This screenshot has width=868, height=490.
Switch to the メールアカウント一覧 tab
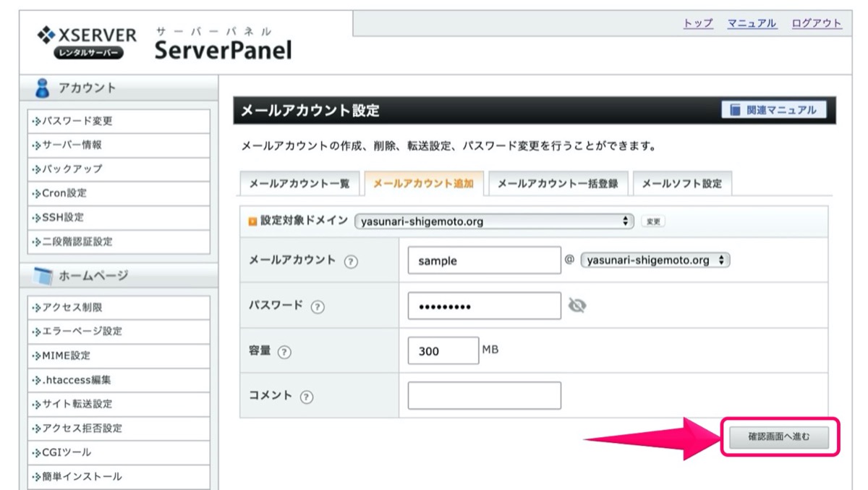click(299, 184)
